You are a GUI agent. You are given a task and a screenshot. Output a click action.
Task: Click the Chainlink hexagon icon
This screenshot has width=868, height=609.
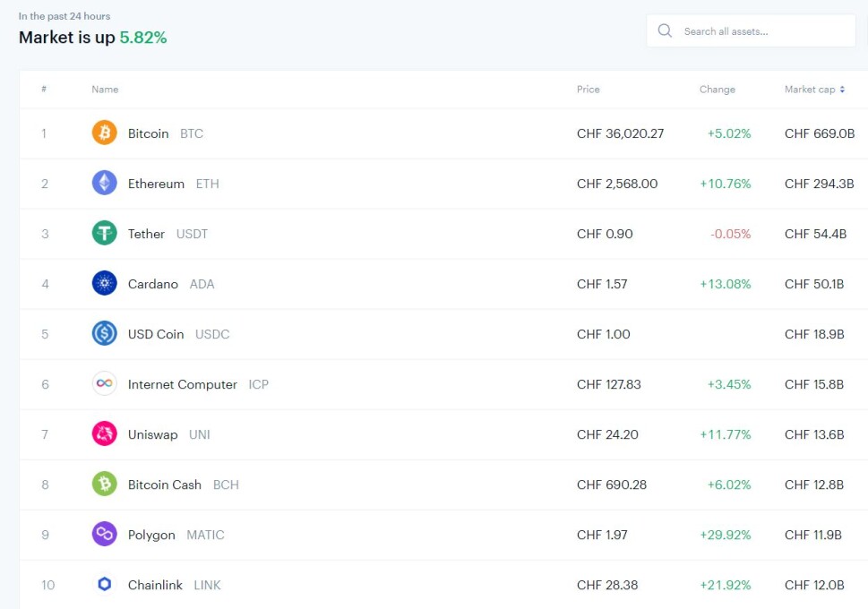(104, 584)
